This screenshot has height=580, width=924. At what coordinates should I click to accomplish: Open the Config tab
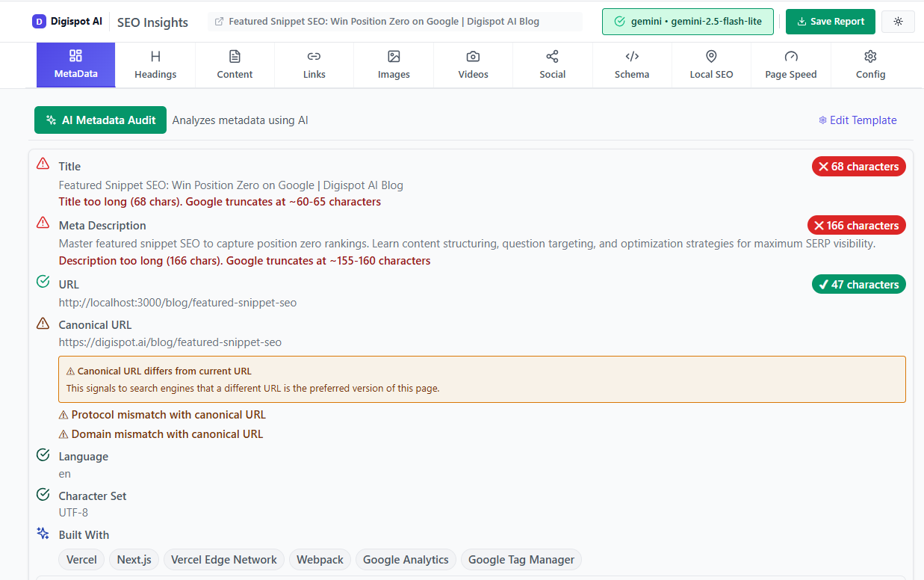[x=871, y=64]
